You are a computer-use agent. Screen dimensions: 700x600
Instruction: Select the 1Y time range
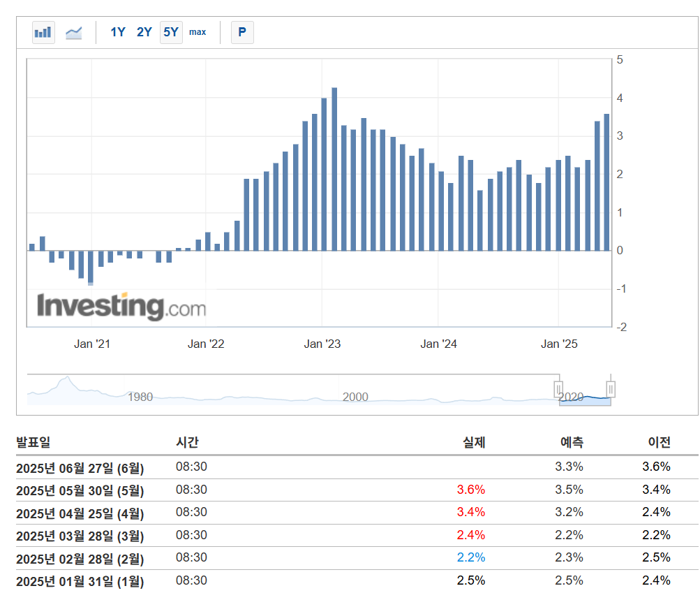pos(118,32)
